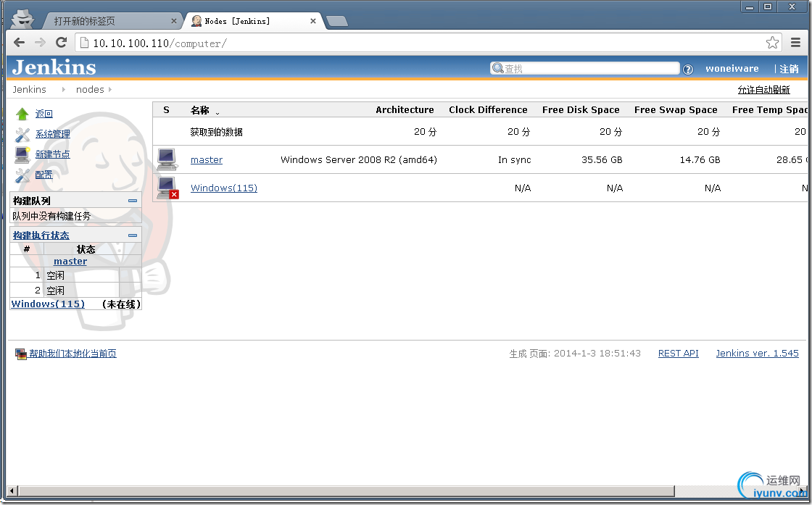The image size is (812, 505).
Task: Click the Chrome incognito icon
Action: [22, 19]
